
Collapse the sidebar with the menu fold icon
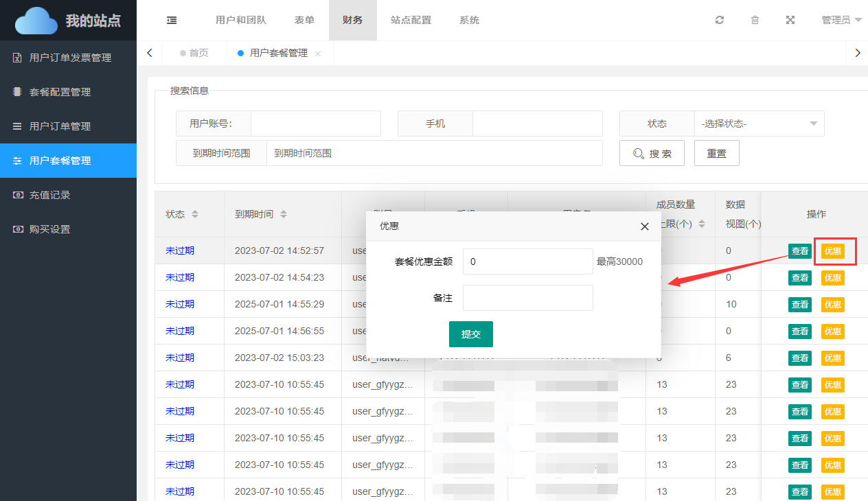pyautogui.click(x=172, y=20)
